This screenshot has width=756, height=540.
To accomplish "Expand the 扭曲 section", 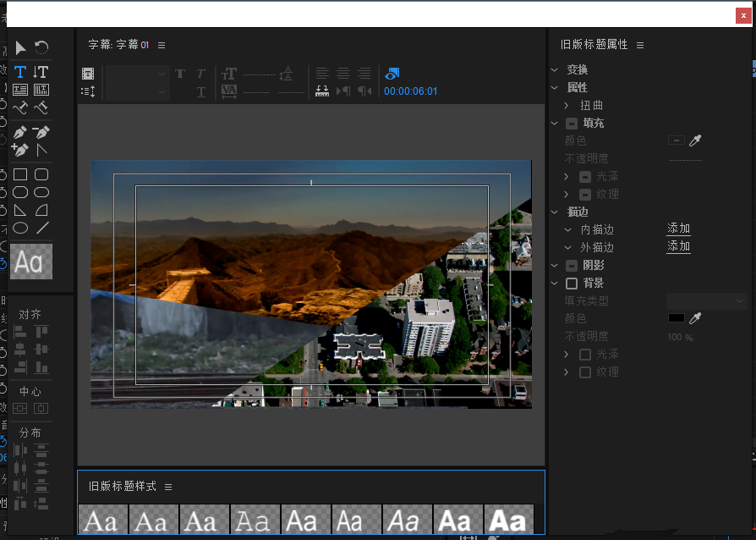I will [x=567, y=106].
